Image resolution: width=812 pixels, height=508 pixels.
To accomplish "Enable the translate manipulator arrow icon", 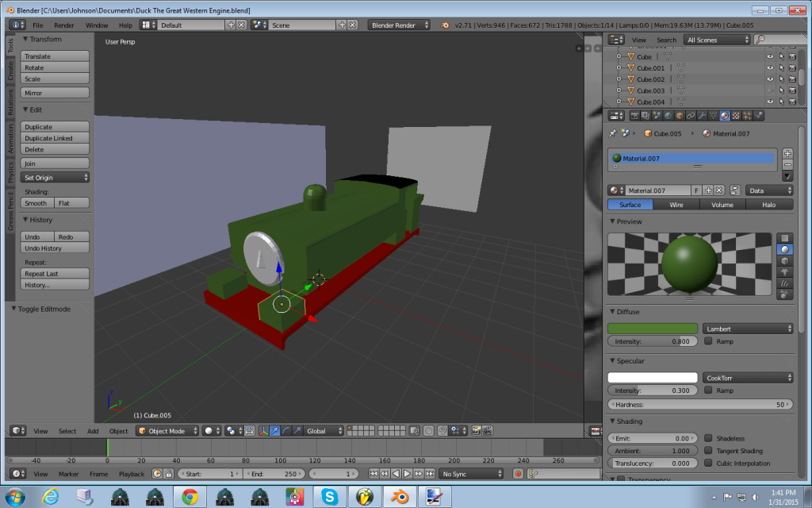I will [x=274, y=431].
